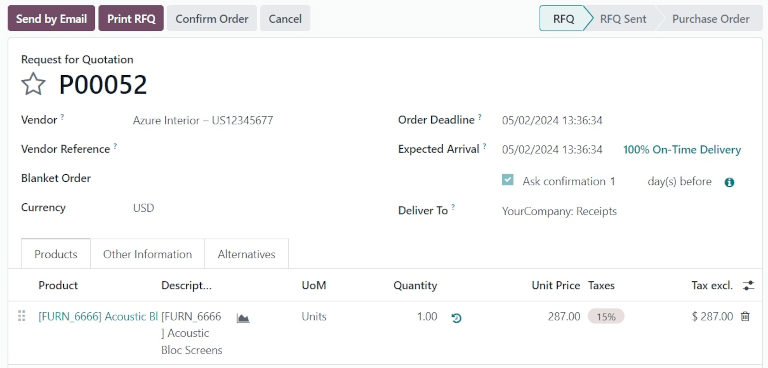Click the UoM column header

[314, 285]
